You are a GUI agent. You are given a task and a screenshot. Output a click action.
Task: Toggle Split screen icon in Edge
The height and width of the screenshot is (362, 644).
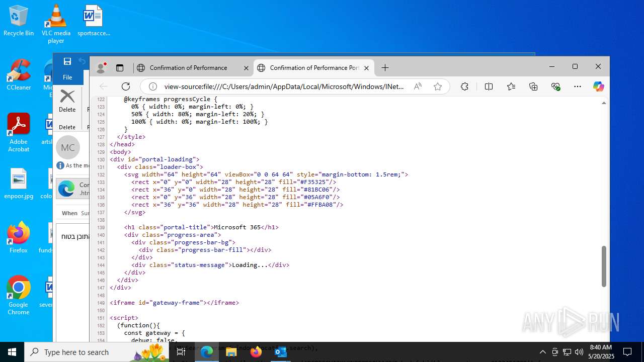[x=489, y=86]
